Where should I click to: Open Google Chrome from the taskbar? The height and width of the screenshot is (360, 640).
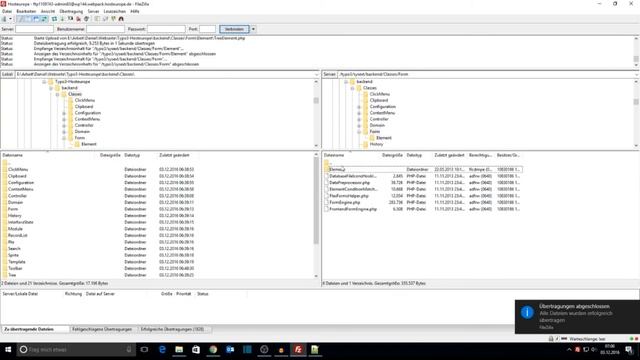coord(213,350)
